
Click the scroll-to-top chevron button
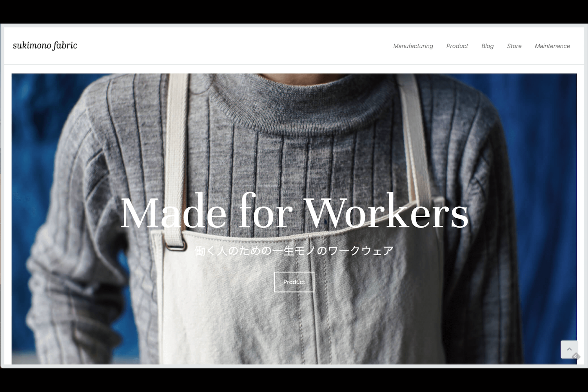pyautogui.click(x=569, y=349)
